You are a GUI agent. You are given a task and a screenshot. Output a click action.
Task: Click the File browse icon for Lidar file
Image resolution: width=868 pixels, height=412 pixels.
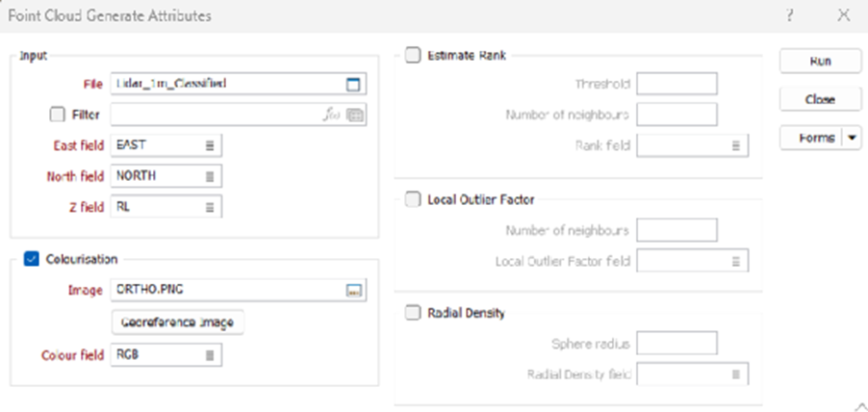354,85
